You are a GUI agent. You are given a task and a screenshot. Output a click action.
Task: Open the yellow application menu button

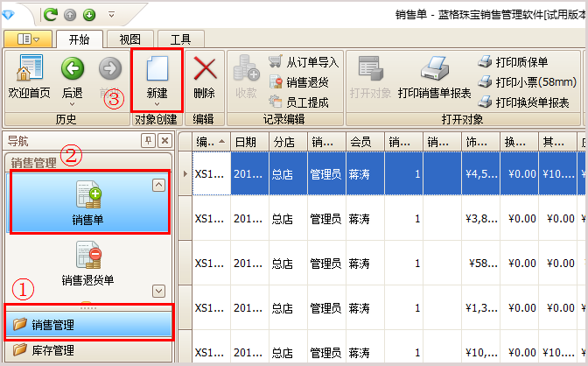tap(28, 39)
